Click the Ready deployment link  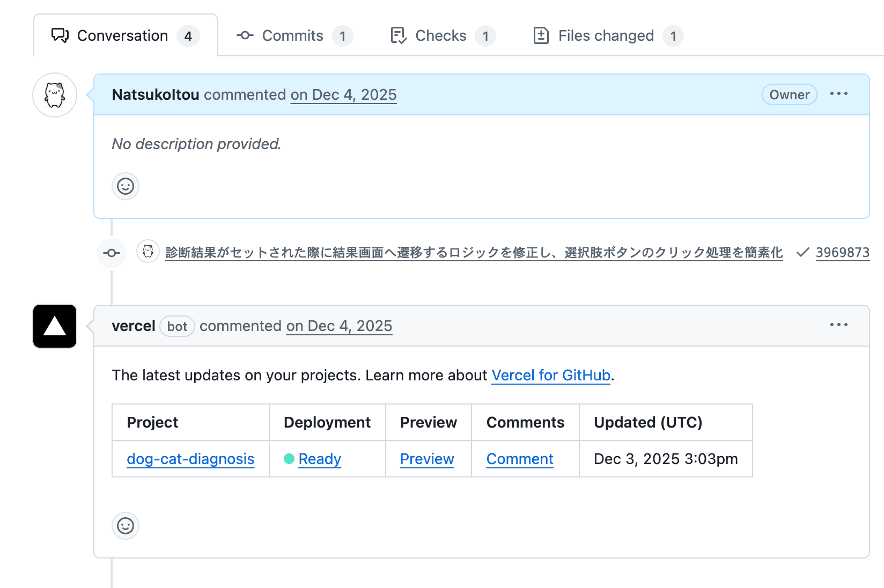pos(320,459)
